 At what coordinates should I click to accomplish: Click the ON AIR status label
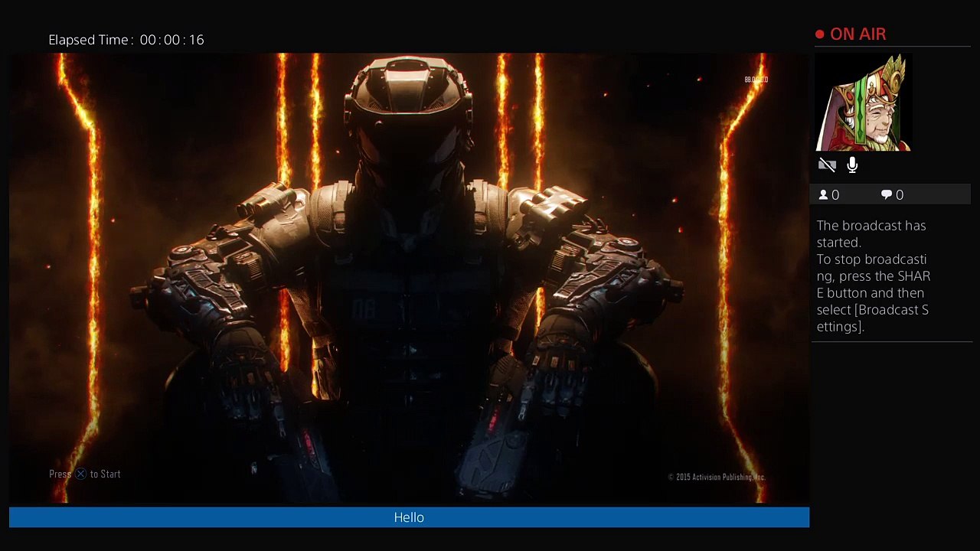click(x=858, y=34)
